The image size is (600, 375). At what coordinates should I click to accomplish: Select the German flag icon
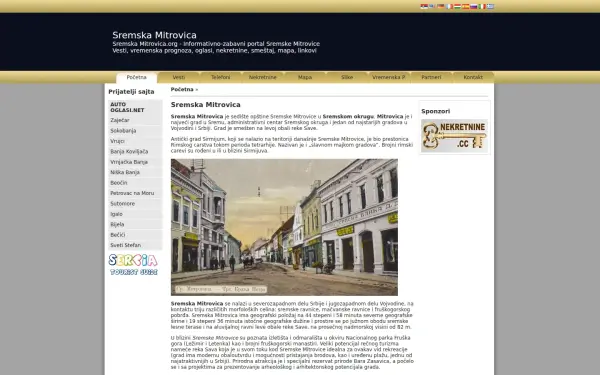[440, 7]
